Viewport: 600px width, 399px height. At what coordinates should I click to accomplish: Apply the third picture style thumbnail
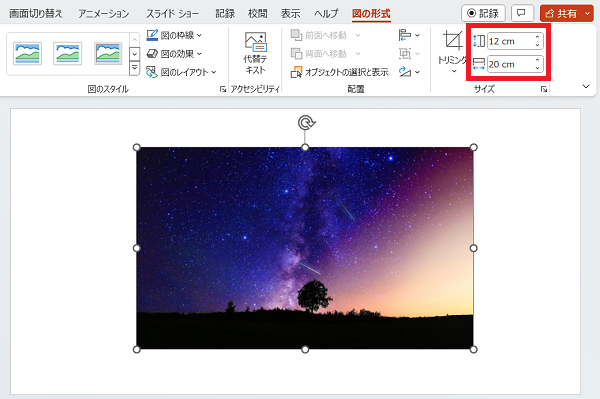108,53
